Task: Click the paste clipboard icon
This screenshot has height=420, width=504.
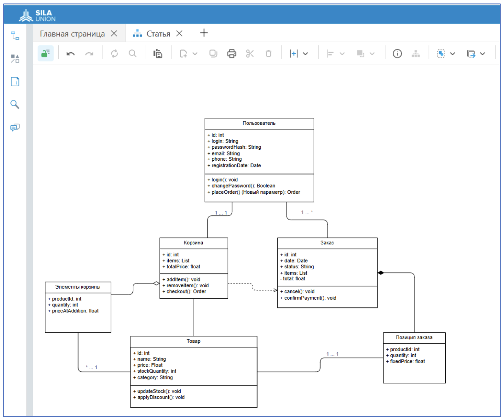Action: tap(158, 54)
